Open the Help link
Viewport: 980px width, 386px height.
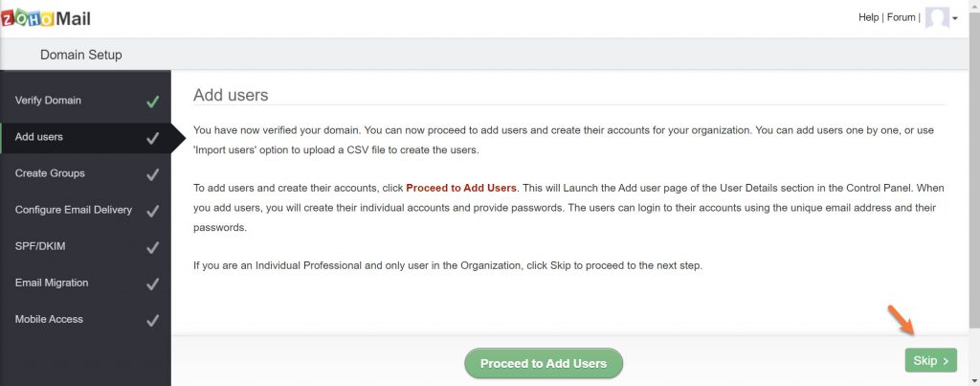868,17
